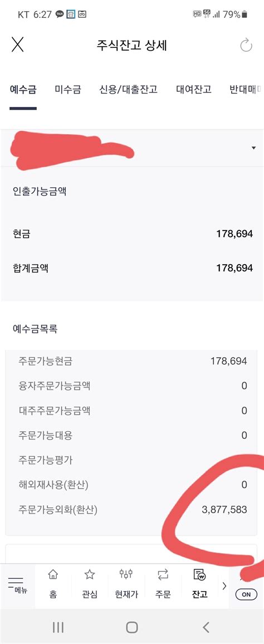Toggle the ON switch in the bottom bar
Image resolution: width=264 pixels, height=644 pixels.
tap(246, 594)
